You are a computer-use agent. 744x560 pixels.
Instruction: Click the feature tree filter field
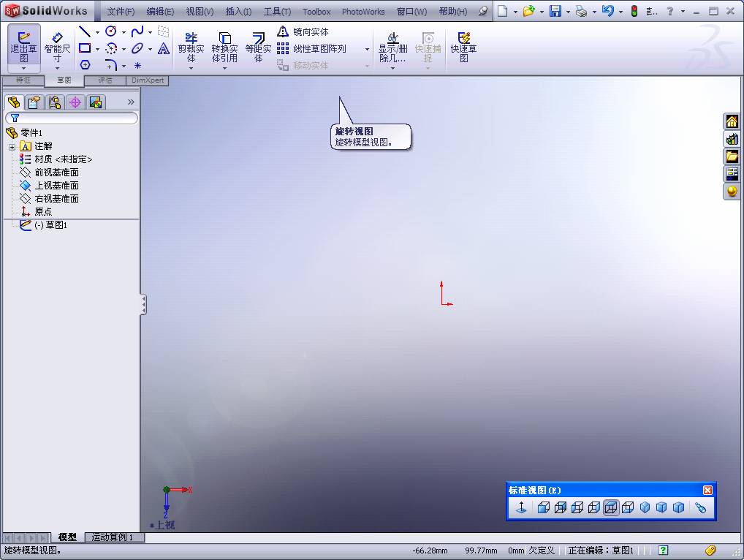[72, 118]
